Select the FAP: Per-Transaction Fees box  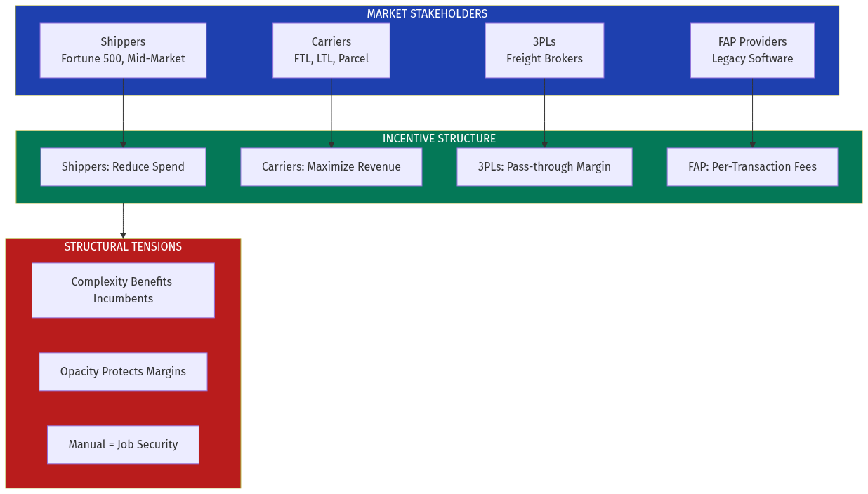tap(752, 166)
